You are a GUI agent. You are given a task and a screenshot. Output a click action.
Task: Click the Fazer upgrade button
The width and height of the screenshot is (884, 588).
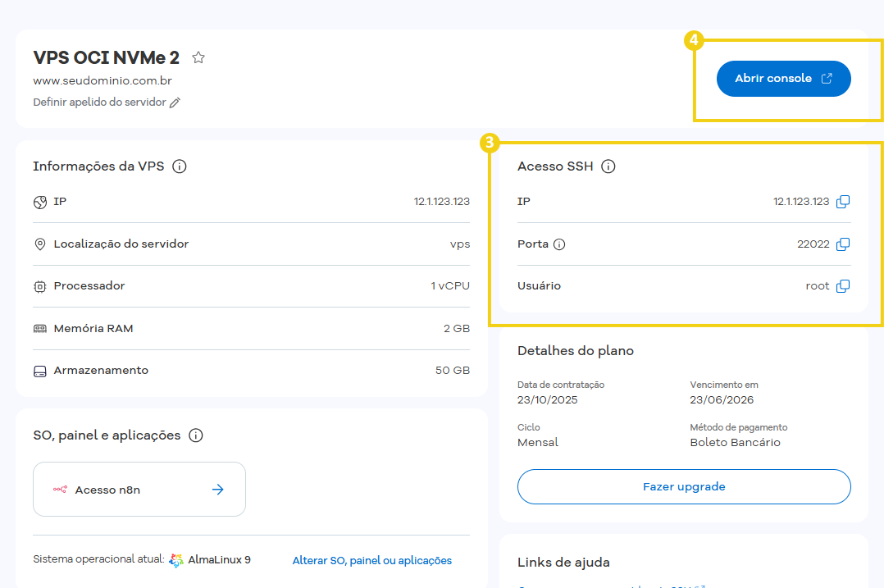click(x=684, y=486)
